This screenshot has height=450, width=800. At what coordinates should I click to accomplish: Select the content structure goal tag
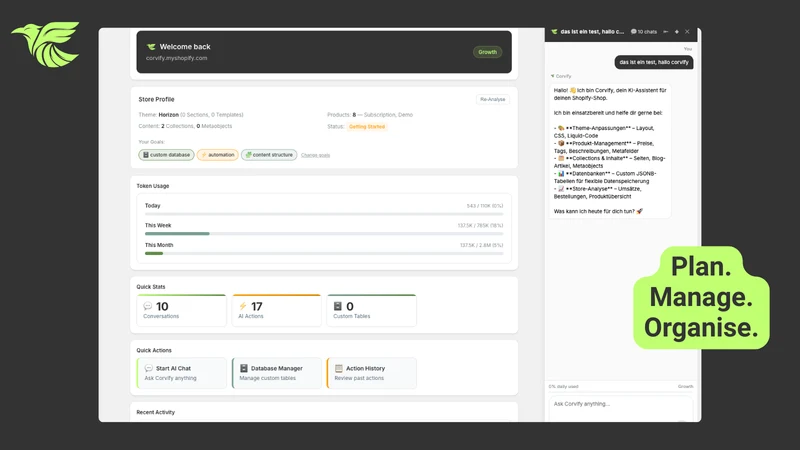click(x=269, y=155)
